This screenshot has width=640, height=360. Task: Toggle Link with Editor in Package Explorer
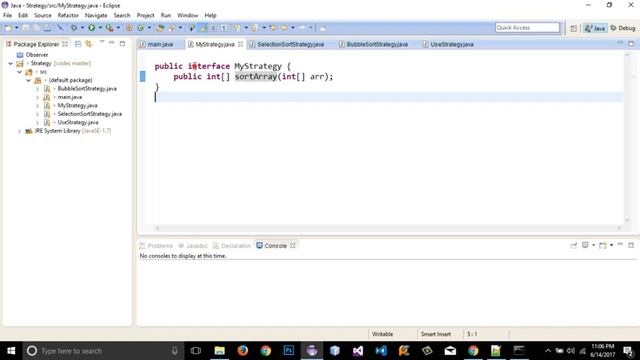tap(89, 44)
